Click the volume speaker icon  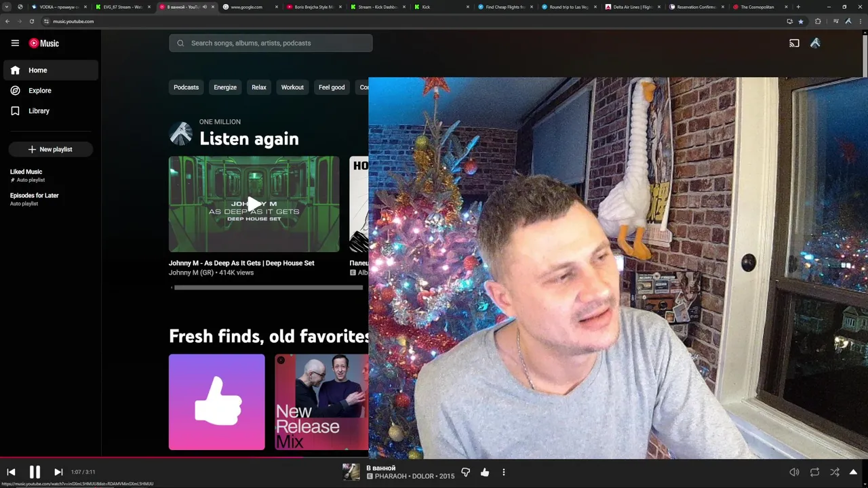tap(794, 472)
